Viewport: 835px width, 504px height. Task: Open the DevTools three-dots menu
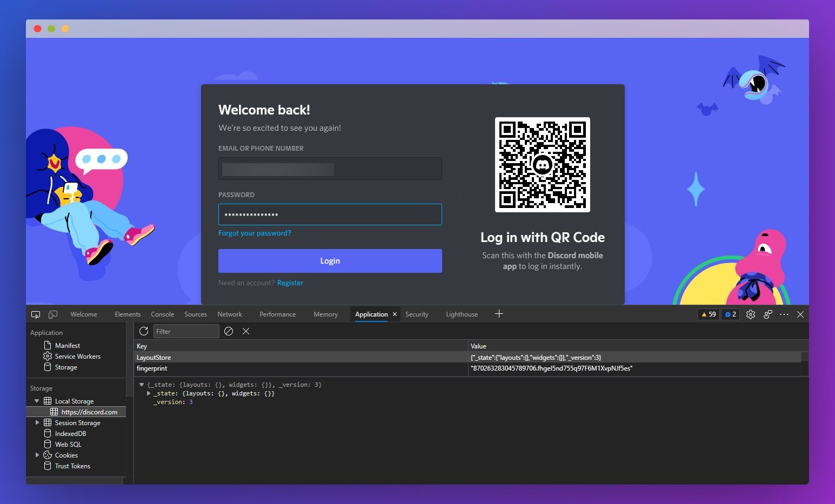coord(784,314)
